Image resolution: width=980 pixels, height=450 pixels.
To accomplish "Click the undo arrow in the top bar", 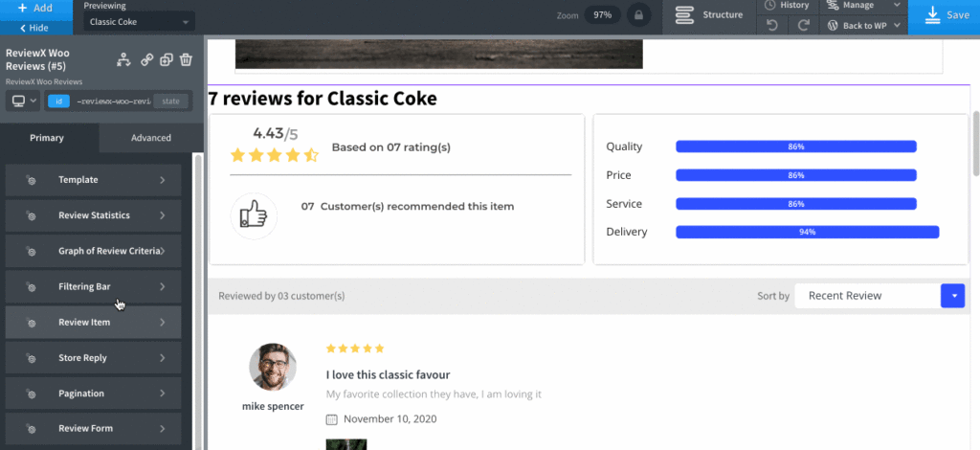I will pos(772,25).
